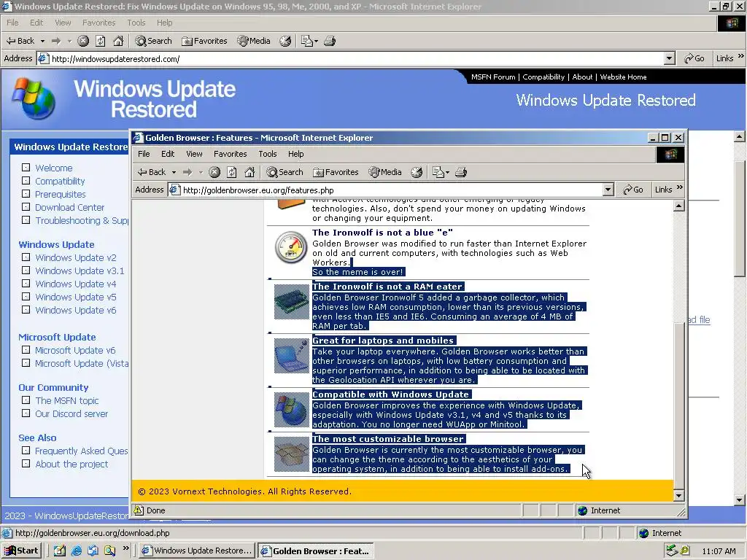747x560 pixels.
Task: Go Home in Golden Browser window
Action: click(249, 172)
